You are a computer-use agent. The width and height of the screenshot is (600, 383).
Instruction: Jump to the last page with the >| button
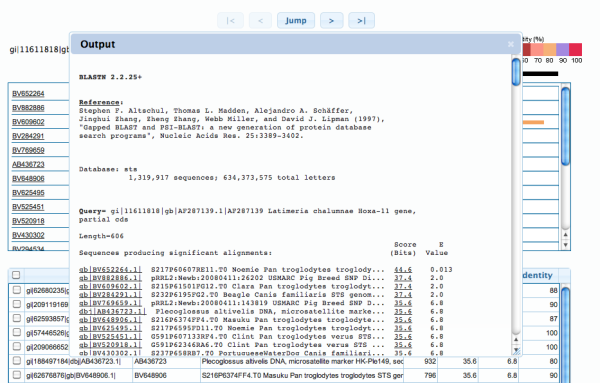click(x=361, y=21)
